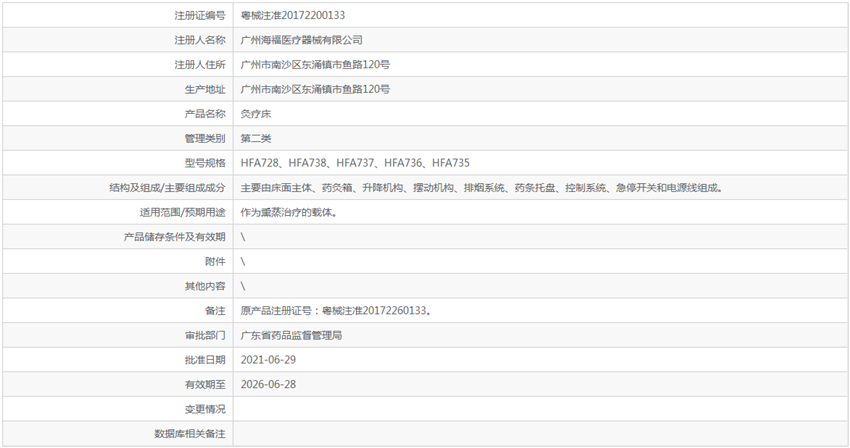The height and width of the screenshot is (448, 850).
Task: Click the 产品储存条件及有效期 label
Action: tap(175, 237)
